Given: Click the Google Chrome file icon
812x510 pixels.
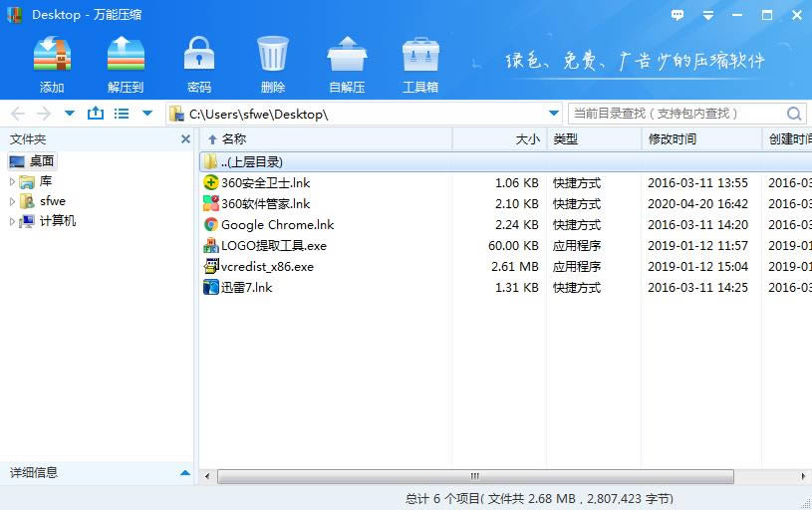Looking at the screenshot, I should [211, 224].
